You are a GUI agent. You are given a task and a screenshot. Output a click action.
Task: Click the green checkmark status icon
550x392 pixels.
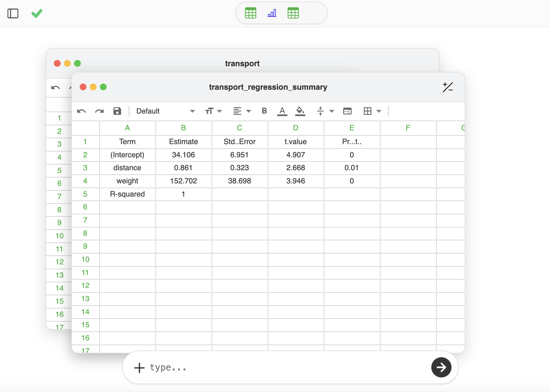click(x=37, y=13)
